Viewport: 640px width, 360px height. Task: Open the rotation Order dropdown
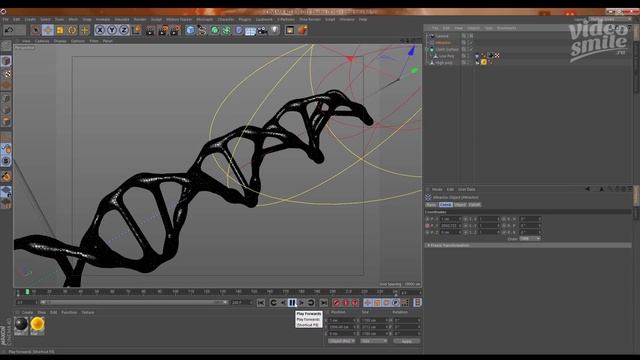(530, 238)
